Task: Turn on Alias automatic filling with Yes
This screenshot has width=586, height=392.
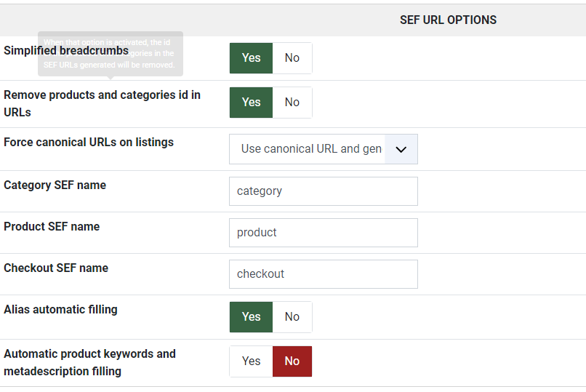Action: click(x=251, y=317)
